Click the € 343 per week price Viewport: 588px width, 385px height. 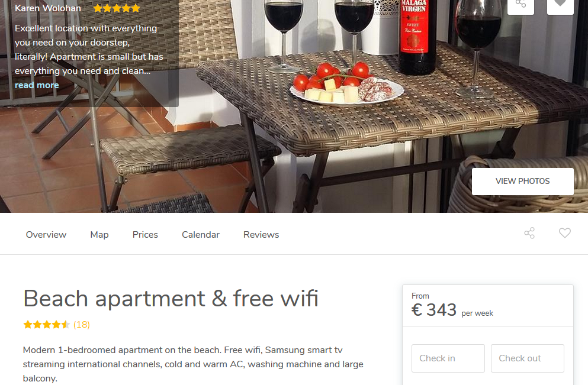(x=452, y=310)
